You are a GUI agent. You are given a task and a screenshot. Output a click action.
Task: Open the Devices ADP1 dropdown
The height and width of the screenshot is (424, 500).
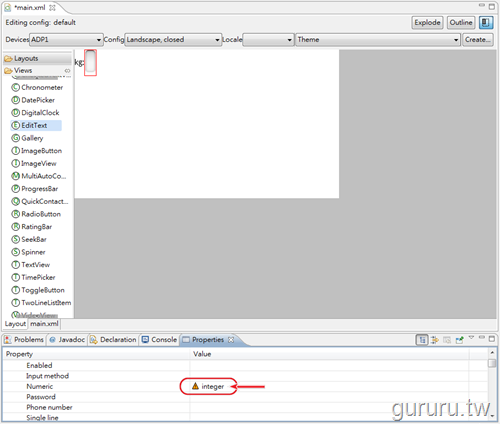(66, 40)
